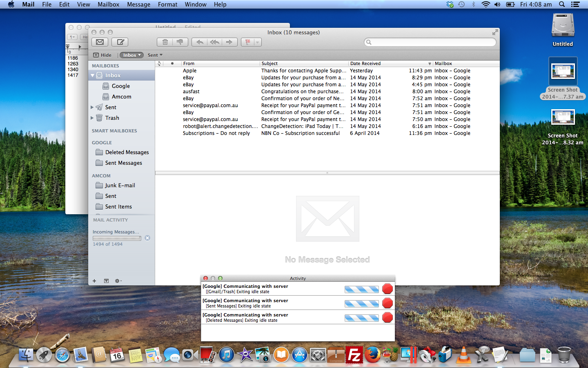Hide the mailbox list sidebar

(102, 55)
